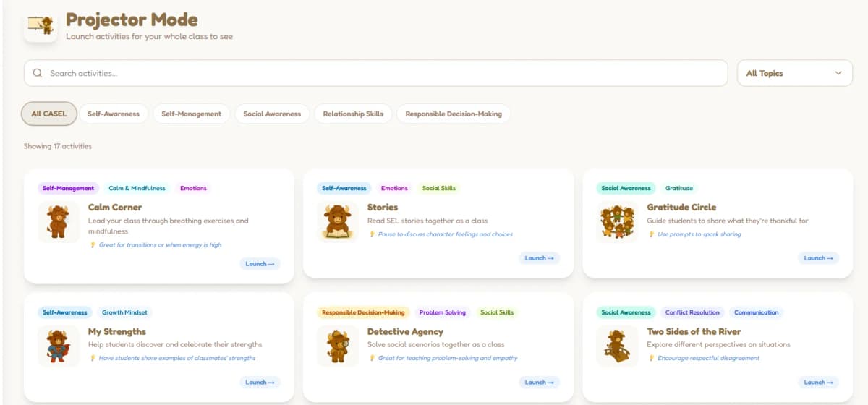Toggle the Social Awareness filter

coord(272,114)
